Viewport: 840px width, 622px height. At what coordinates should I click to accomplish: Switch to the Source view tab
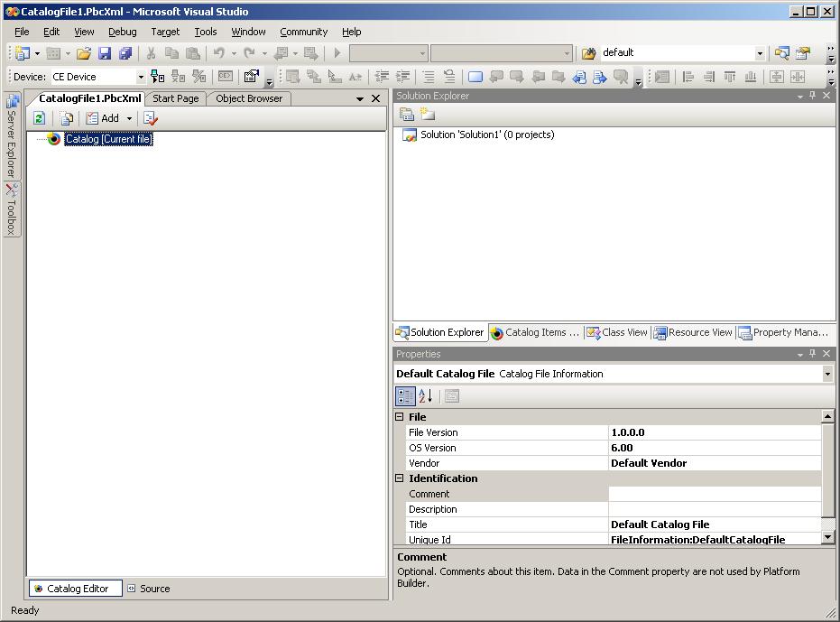pyautogui.click(x=149, y=589)
